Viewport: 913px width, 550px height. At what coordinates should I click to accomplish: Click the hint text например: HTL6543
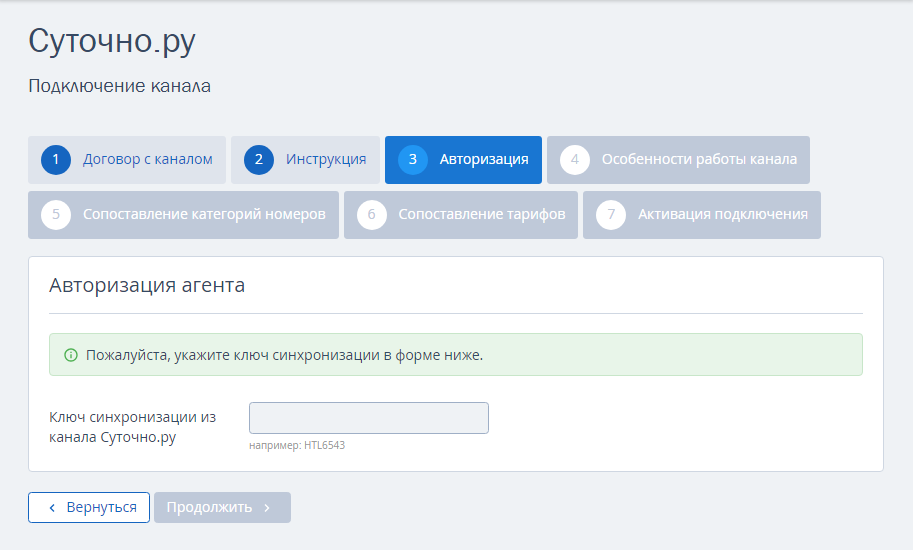coord(297,445)
